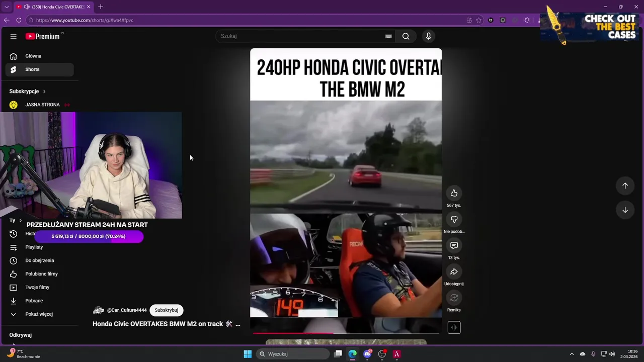Open the red A app on taskbar
This screenshot has width=644, height=362.
coord(396,354)
